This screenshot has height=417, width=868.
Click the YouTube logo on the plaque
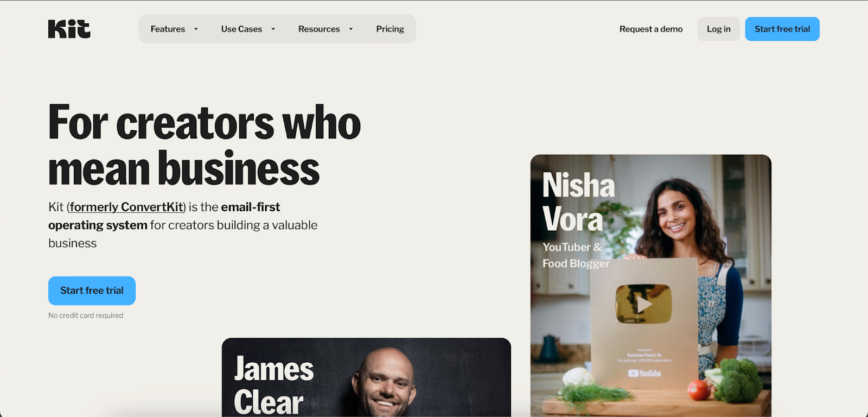pos(644,373)
